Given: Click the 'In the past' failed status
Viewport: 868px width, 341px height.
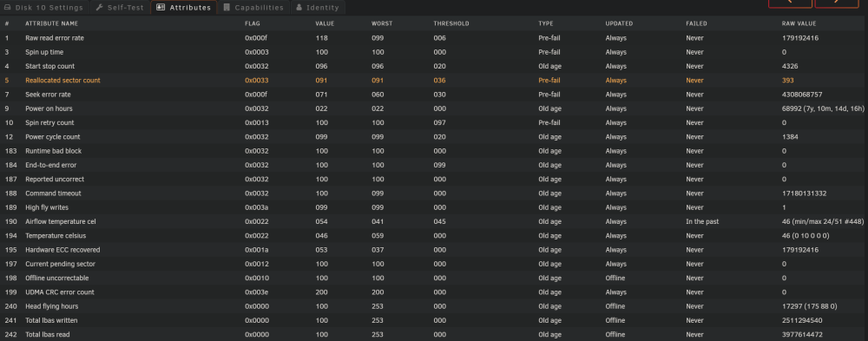Looking at the screenshot, I should click(x=702, y=221).
